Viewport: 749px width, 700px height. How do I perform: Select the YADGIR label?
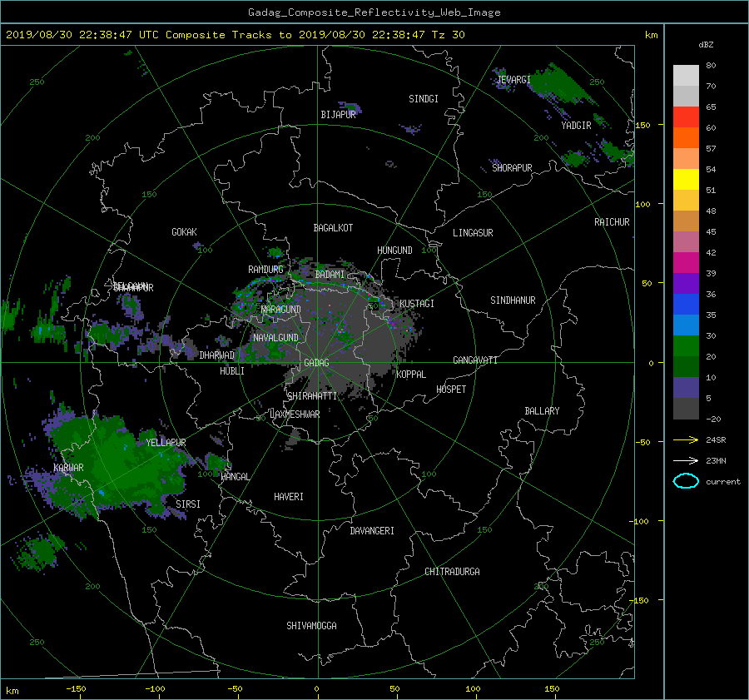click(x=576, y=126)
